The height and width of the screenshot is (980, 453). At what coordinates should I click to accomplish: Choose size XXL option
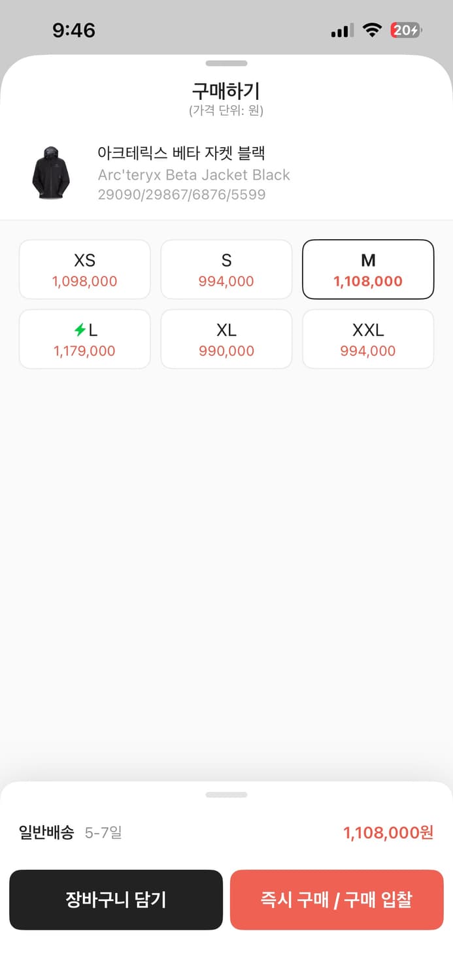pyautogui.click(x=368, y=339)
